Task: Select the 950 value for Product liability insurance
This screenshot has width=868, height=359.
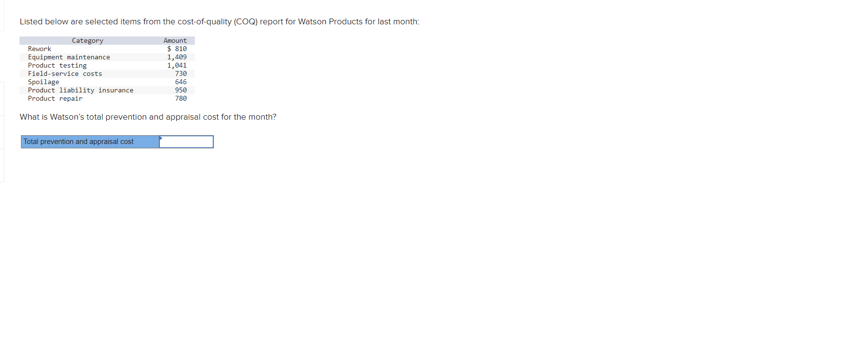Action: point(181,90)
